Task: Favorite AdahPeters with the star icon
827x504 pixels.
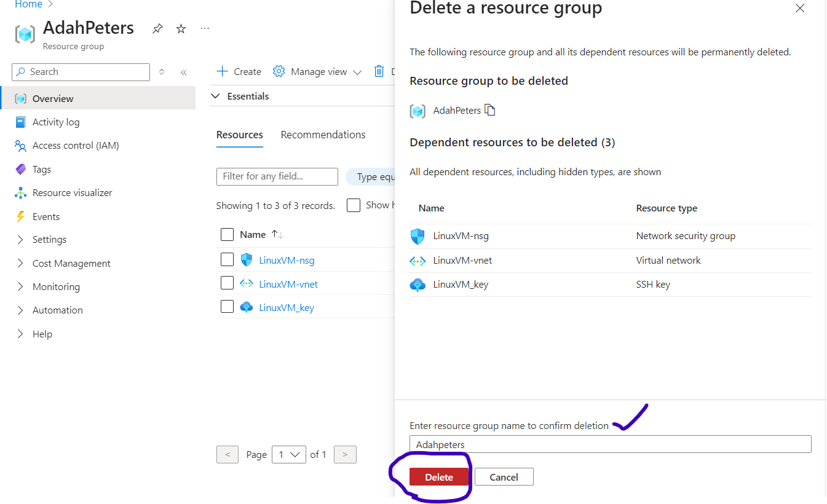Action: pyautogui.click(x=181, y=29)
